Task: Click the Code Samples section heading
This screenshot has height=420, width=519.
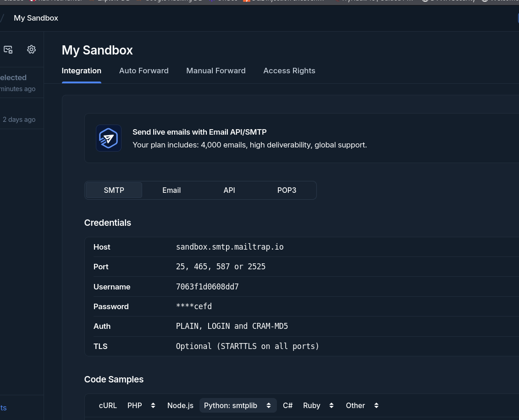Action: [114, 379]
